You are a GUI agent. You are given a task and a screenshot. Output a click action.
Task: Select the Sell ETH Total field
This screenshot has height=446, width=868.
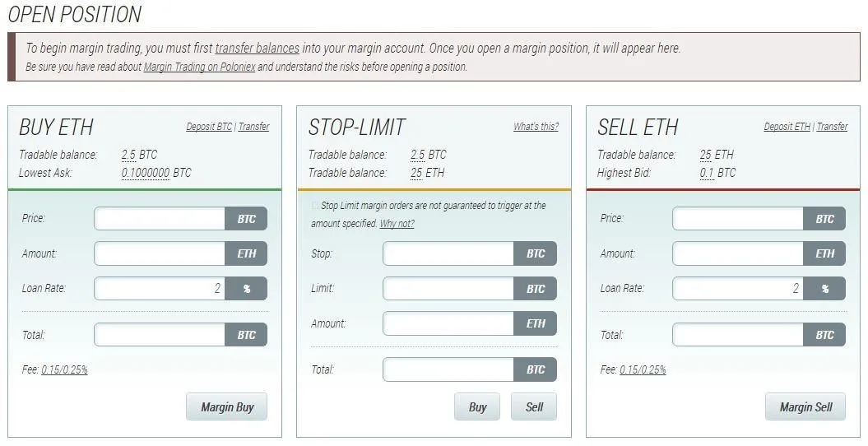(x=738, y=335)
